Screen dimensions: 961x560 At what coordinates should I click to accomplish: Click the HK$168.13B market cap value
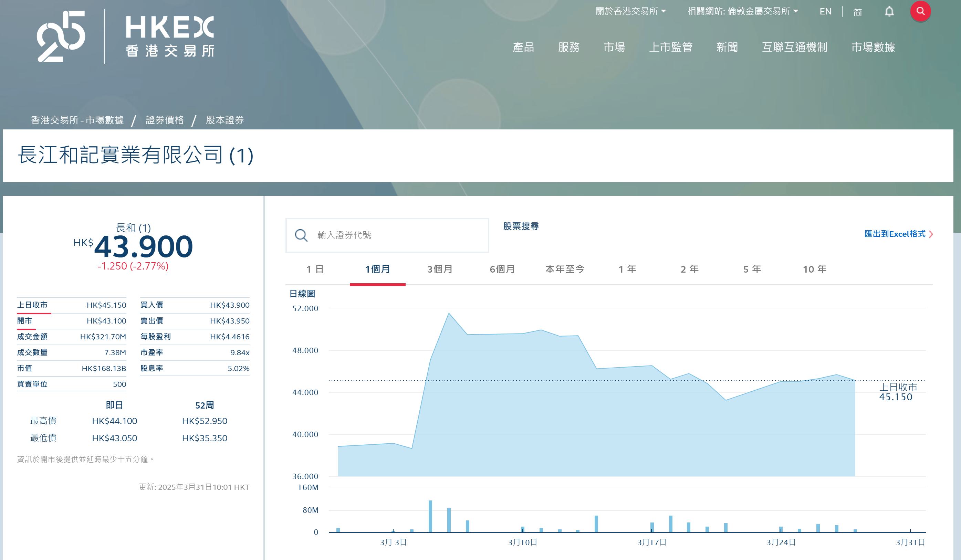(104, 369)
